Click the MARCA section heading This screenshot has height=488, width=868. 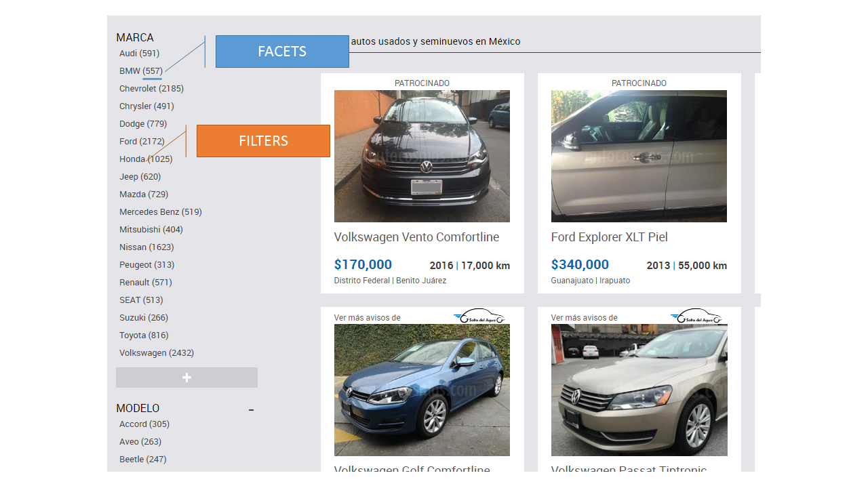click(x=135, y=38)
